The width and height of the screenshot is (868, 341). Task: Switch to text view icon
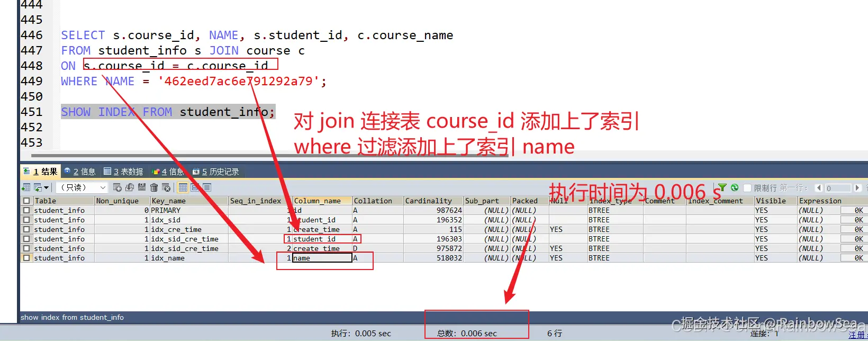tap(207, 187)
